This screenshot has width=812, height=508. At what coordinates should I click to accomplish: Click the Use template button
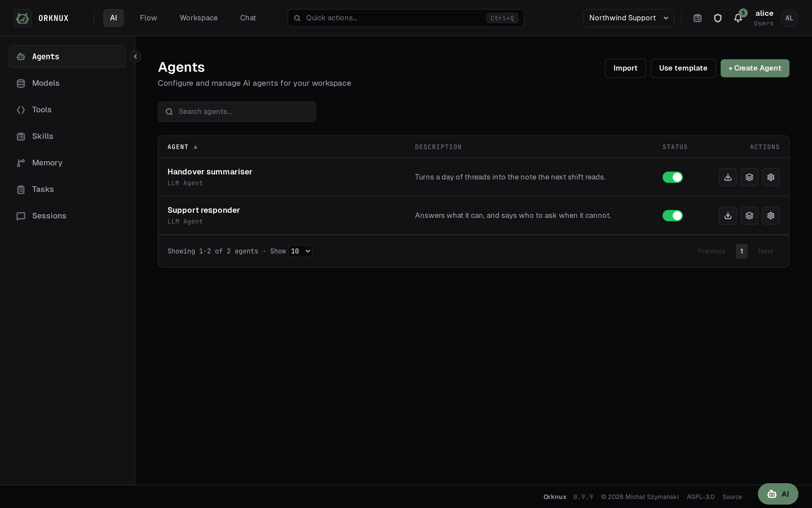click(683, 68)
